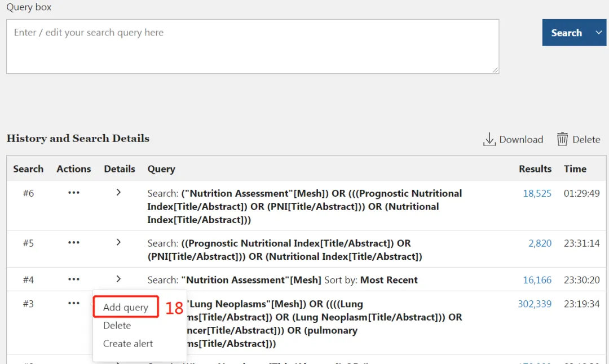Click the Actions column header

(x=73, y=169)
